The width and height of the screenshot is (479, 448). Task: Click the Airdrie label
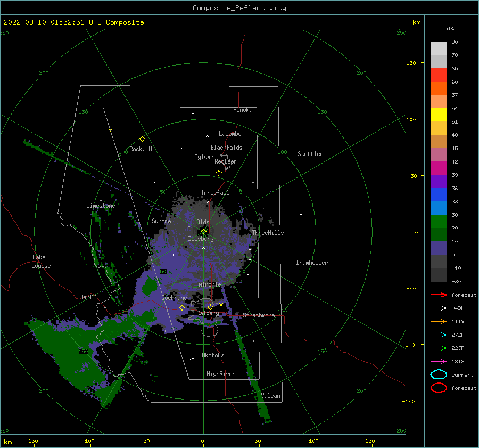pos(210,284)
